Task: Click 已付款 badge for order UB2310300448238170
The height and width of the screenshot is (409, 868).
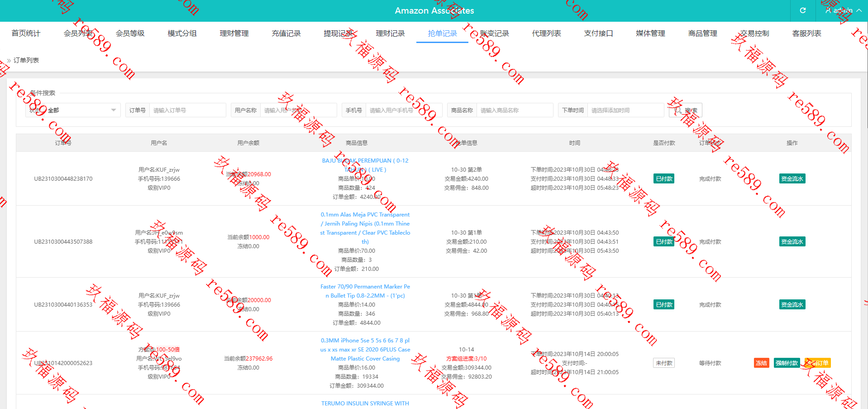Action: click(x=664, y=178)
